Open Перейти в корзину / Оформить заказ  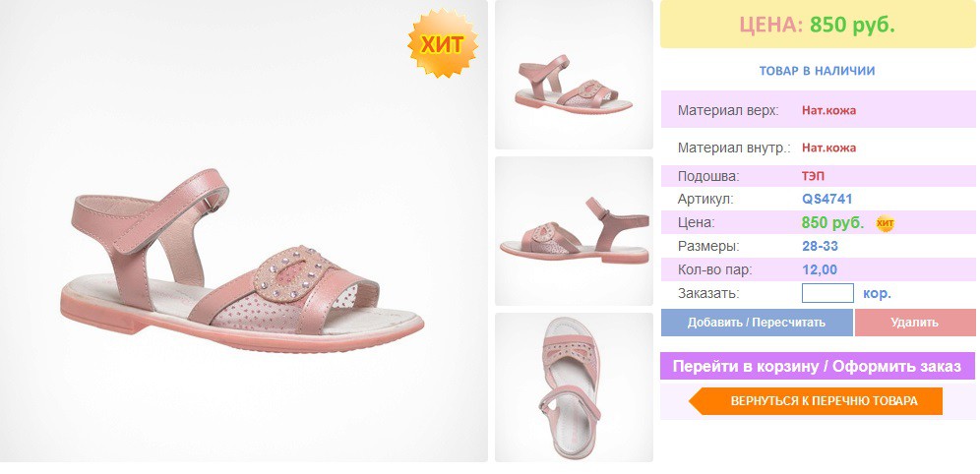click(818, 366)
